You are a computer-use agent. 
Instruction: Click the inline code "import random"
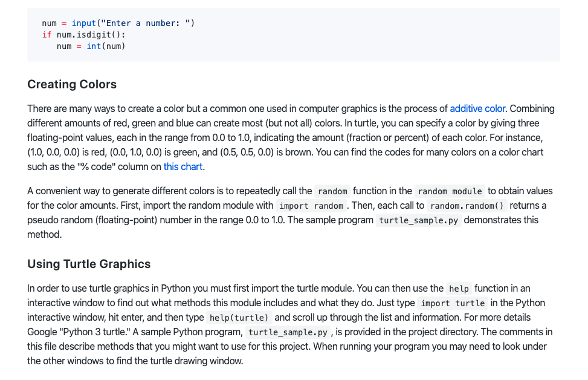click(x=311, y=206)
